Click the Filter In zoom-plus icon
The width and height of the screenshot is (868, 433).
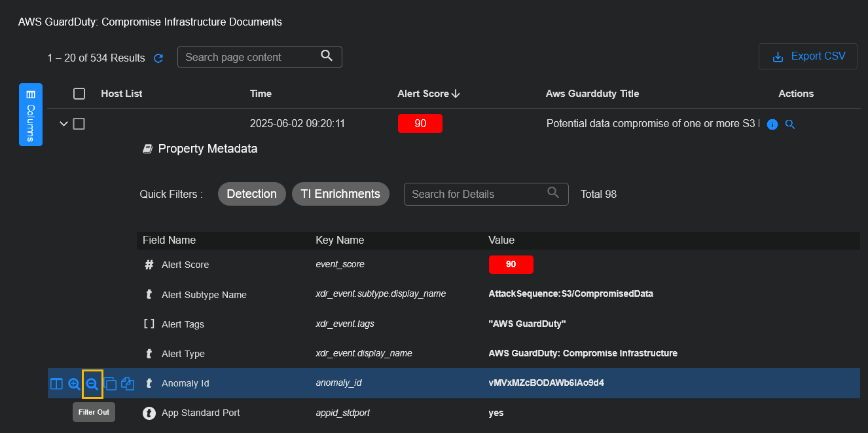[75, 384]
